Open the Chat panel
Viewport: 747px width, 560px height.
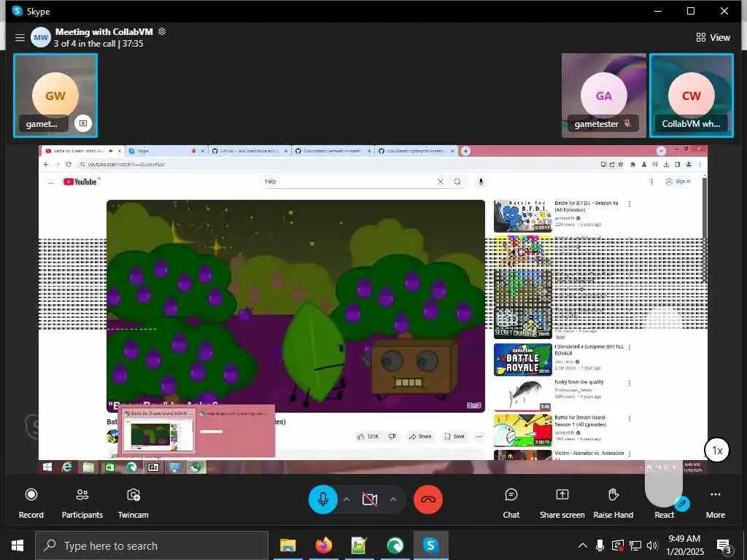coord(511,502)
